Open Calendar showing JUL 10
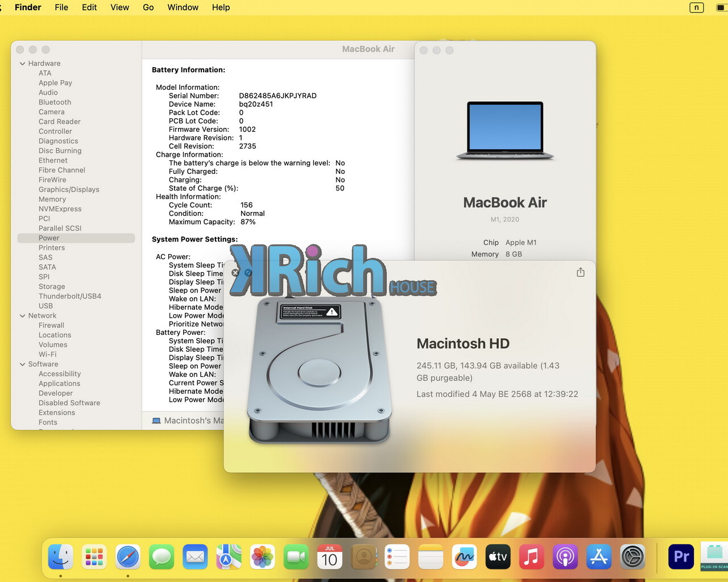Viewport: 728px width, 582px height. (330, 557)
